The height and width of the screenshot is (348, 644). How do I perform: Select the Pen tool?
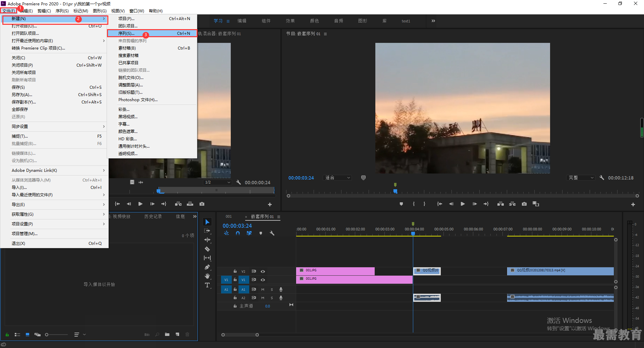tap(207, 267)
